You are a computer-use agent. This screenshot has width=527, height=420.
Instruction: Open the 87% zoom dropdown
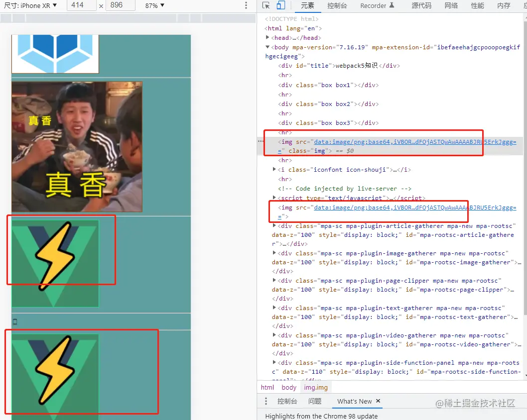pyautogui.click(x=154, y=5)
